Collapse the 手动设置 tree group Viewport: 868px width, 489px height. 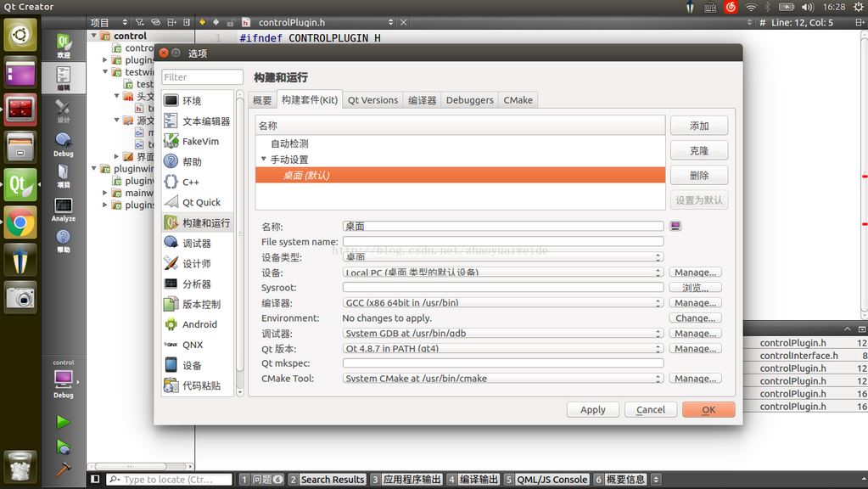point(264,159)
